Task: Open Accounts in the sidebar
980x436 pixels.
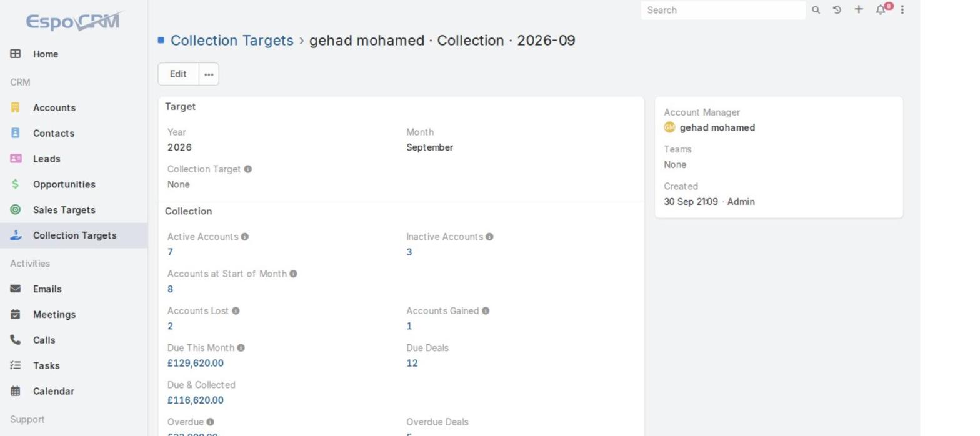Action: click(54, 107)
